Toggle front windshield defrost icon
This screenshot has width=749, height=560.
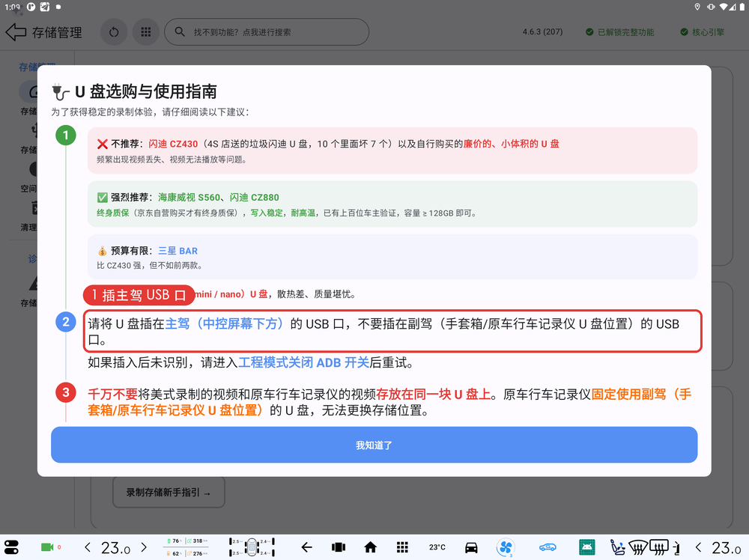tap(638, 547)
